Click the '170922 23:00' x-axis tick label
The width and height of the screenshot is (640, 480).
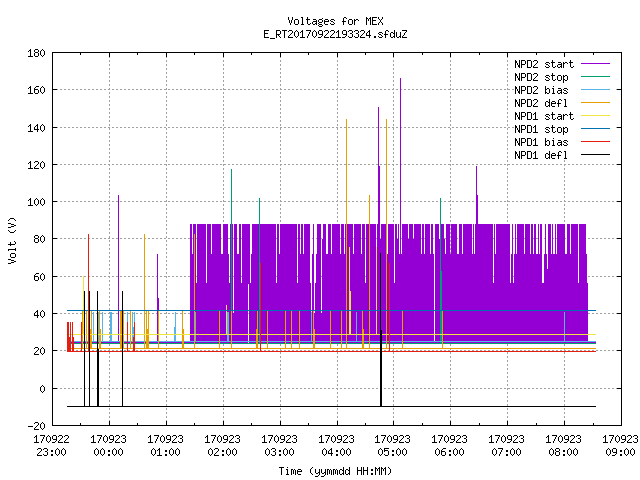coord(51,446)
